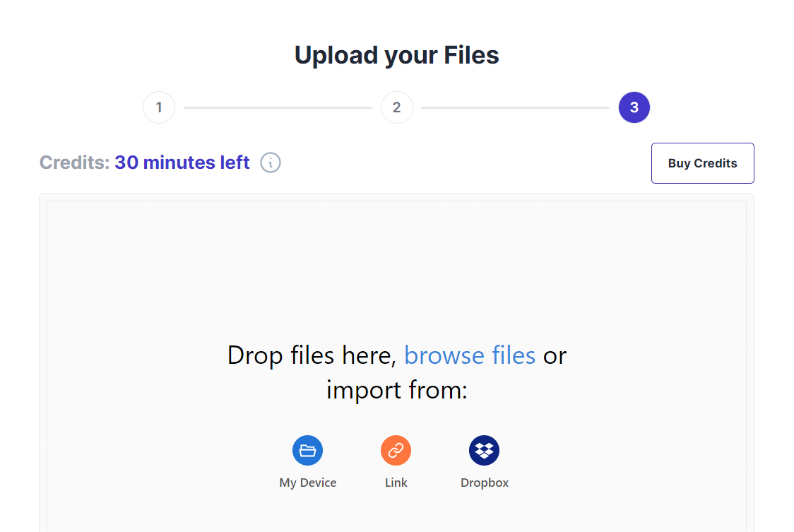The image size is (794, 532).
Task: Click the Upload your Files heading
Action: pyautogui.click(x=396, y=55)
